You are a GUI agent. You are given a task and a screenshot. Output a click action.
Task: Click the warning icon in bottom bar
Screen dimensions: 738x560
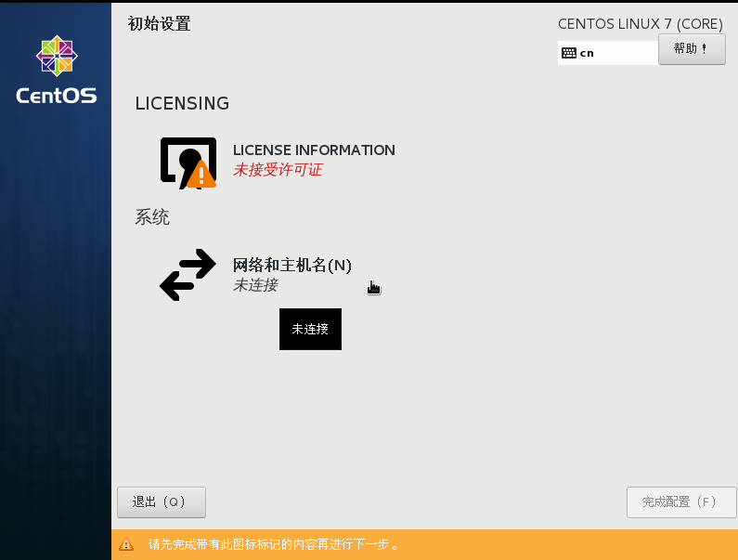[x=127, y=545]
